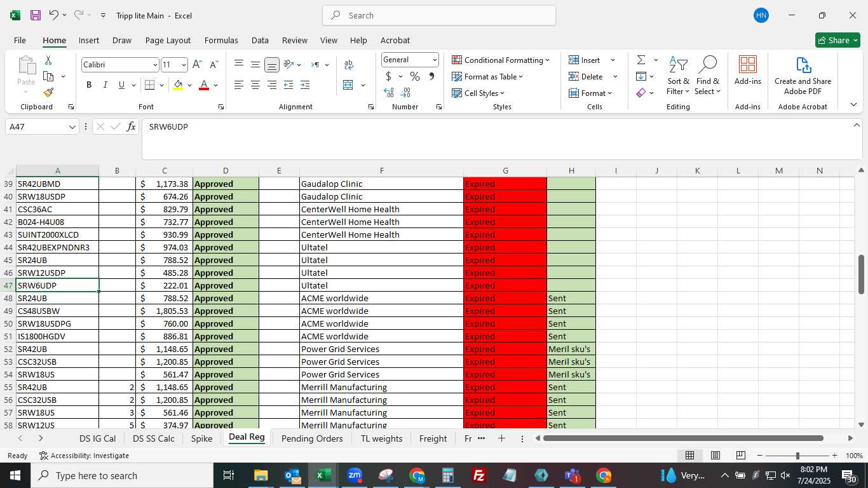Increase decimal places

coord(389,93)
